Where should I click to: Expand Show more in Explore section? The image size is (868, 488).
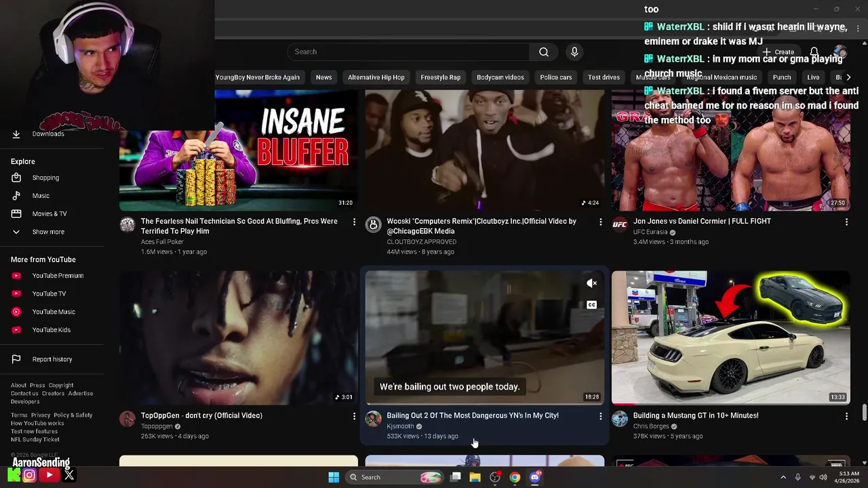point(47,232)
